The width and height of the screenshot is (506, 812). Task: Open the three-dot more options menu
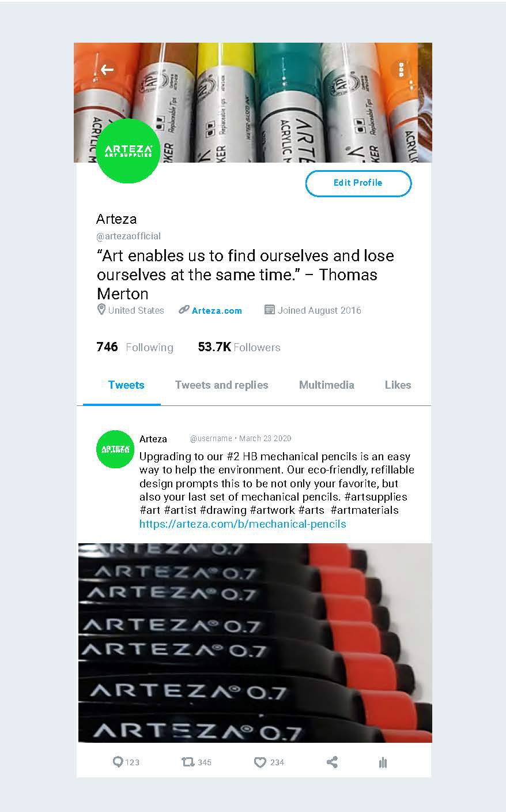[x=401, y=70]
